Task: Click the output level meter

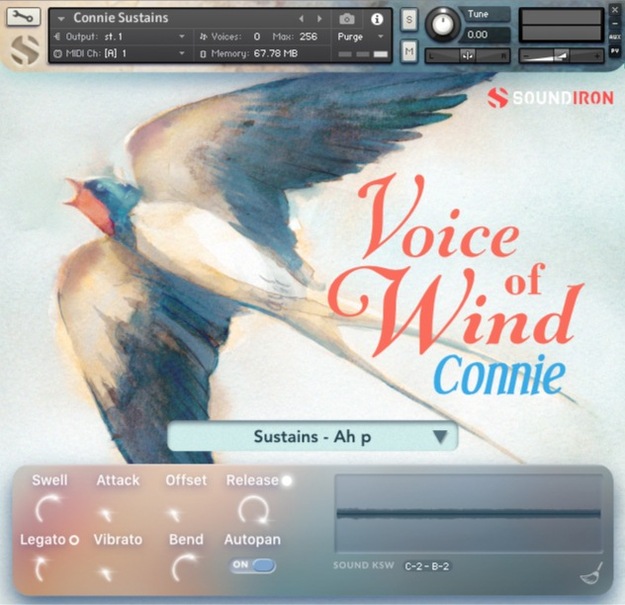Action: click(561, 25)
